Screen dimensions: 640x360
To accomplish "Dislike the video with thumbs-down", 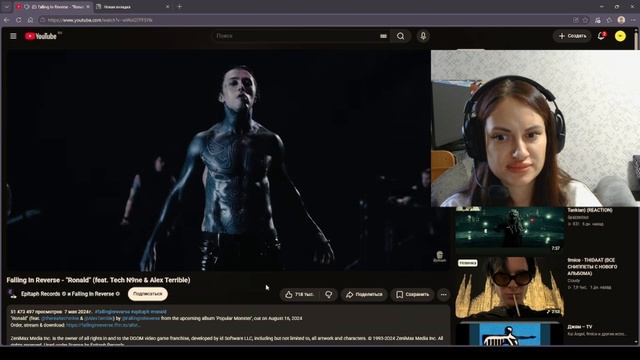I will tap(329, 294).
